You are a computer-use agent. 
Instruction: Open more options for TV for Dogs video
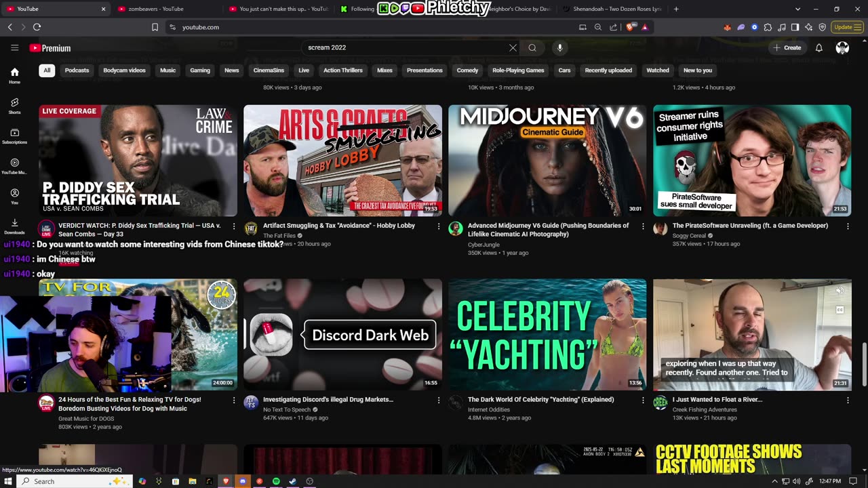234,401
